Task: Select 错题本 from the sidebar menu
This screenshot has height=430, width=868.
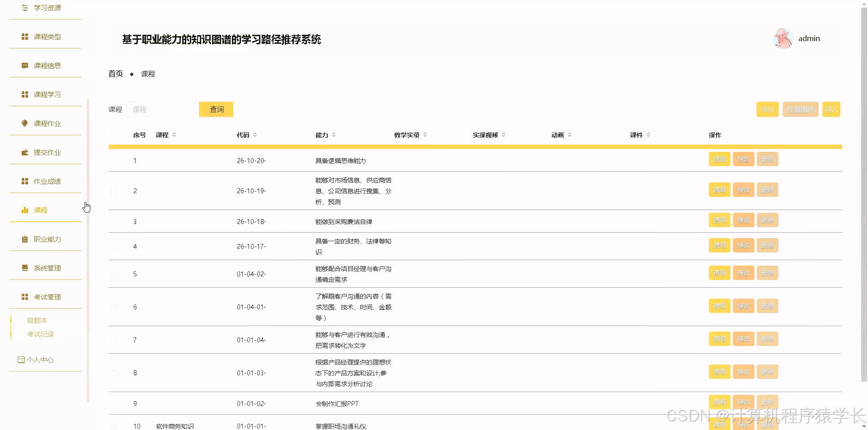Action: pyautogui.click(x=37, y=320)
